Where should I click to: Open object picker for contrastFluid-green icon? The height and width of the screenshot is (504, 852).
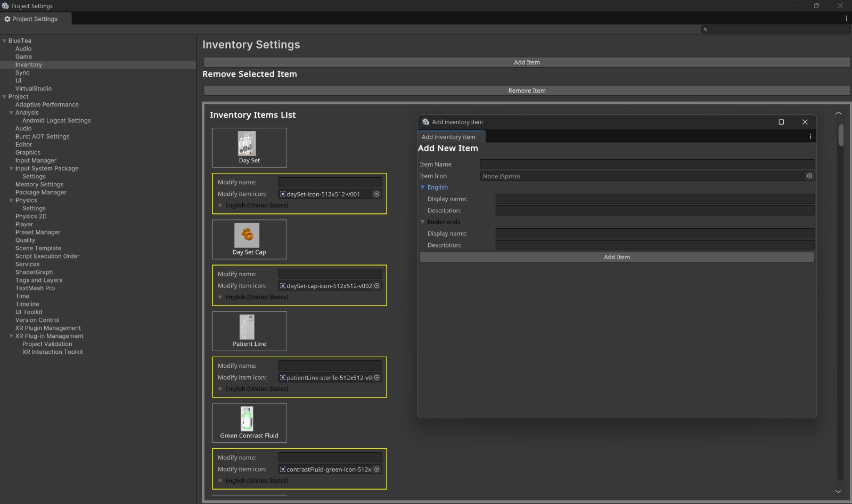pos(377,469)
